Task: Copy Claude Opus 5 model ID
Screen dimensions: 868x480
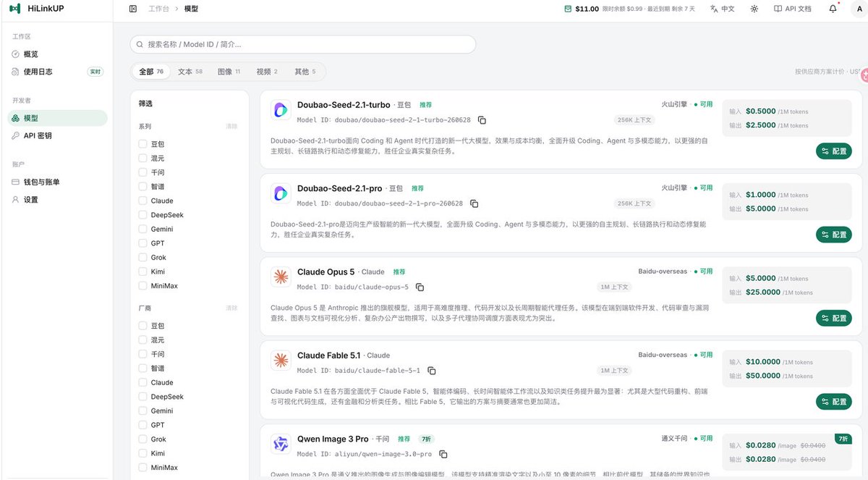Action: [x=420, y=287]
